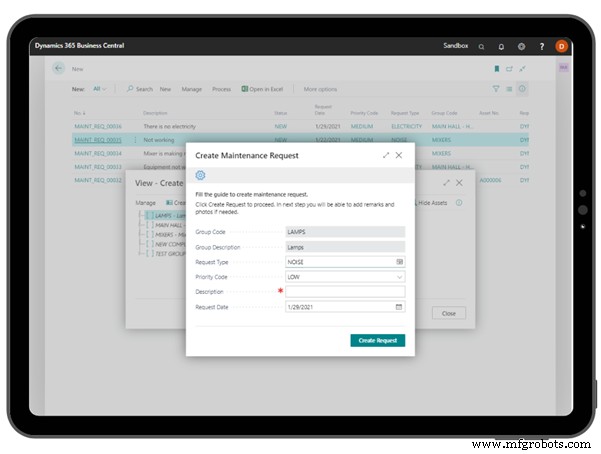Screen dimensions: 601x454
Task: Click the gear icon in Create Maintenance Request dialog
Action: click(x=200, y=175)
